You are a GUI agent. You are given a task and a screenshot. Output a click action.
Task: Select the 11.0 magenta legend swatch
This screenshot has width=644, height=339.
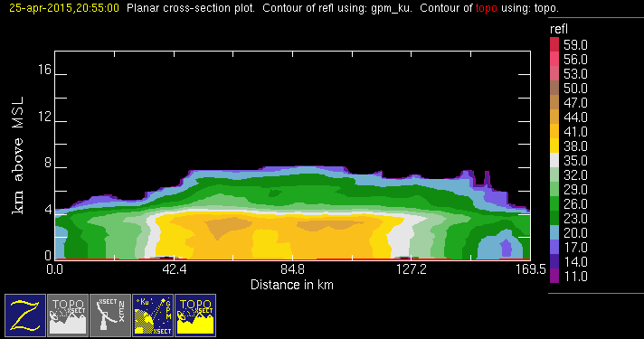coord(554,276)
